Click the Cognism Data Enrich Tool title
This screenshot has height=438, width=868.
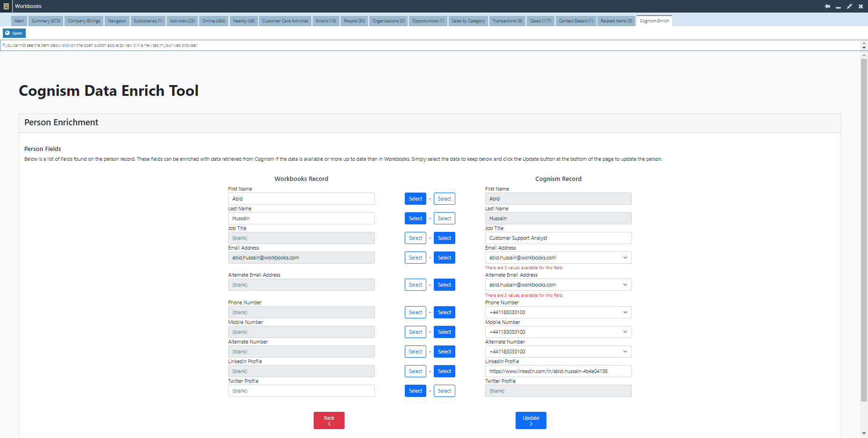coord(108,91)
